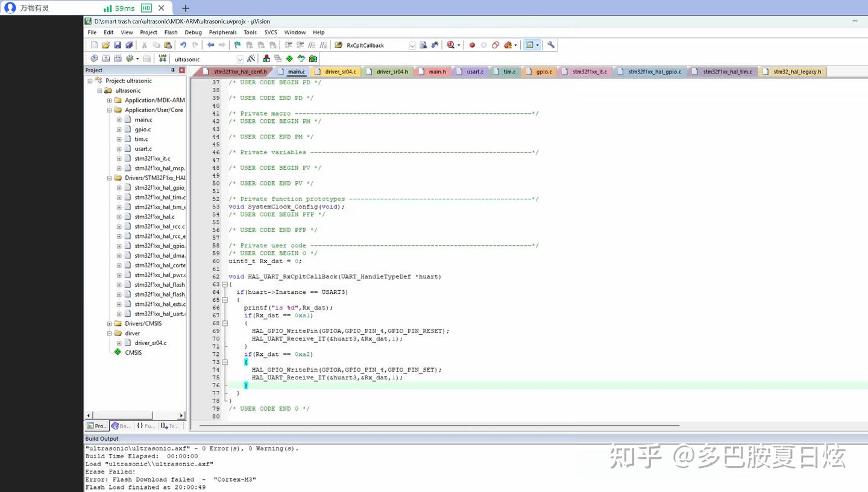Screen dimensions: 868x492
Task: Kill all breakpoints with the crossed-circle icon
Action: [x=495, y=45]
